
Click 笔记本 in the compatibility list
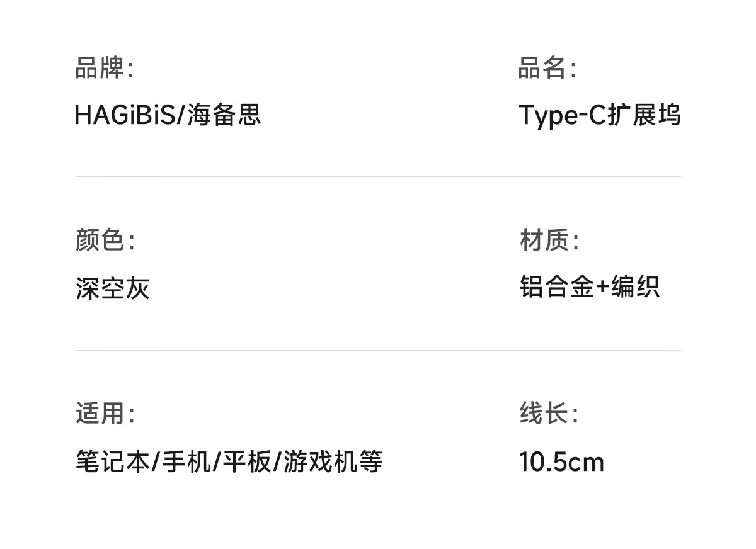113,462
